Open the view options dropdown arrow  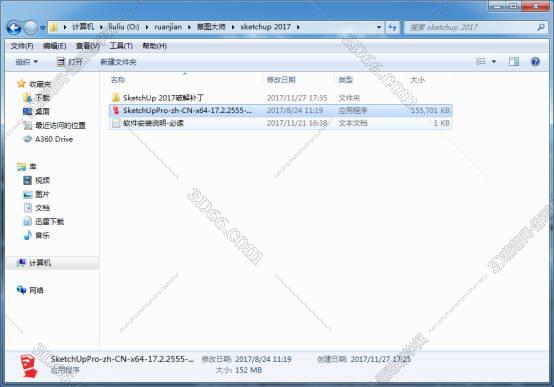[x=494, y=62]
